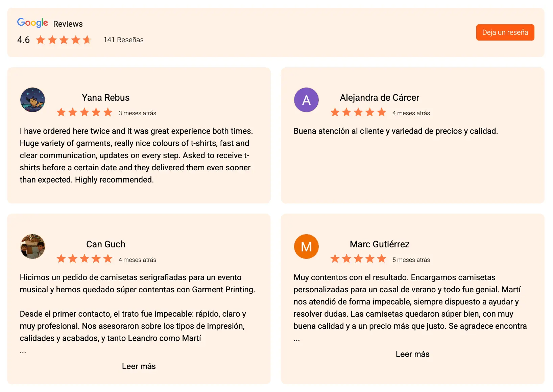553x392 pixels.
Task: Click the reviewer name Yana Rebus
Action: coord(105,98)
